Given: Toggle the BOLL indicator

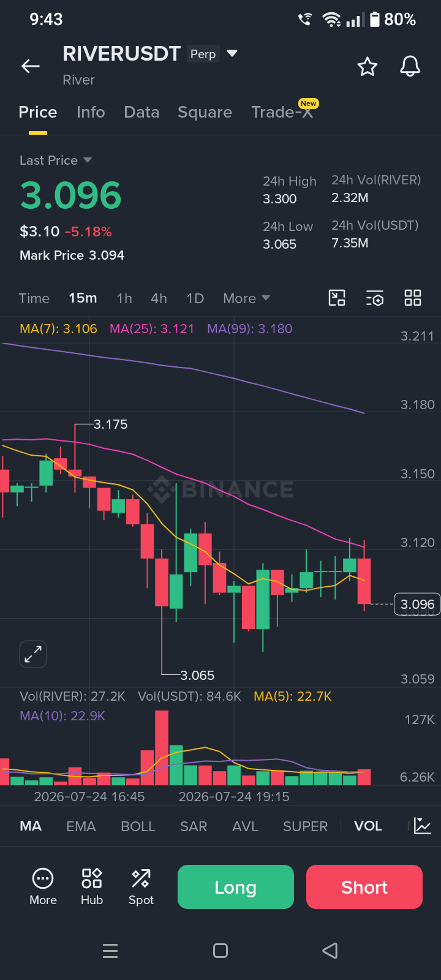Looking at the screenshot, I should [138, 826].
